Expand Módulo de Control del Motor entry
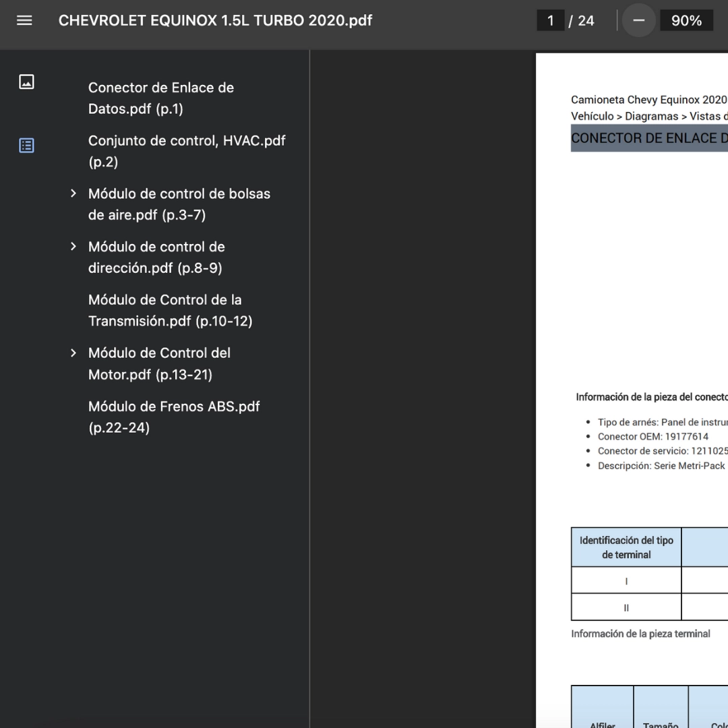 tap(73, 353)
